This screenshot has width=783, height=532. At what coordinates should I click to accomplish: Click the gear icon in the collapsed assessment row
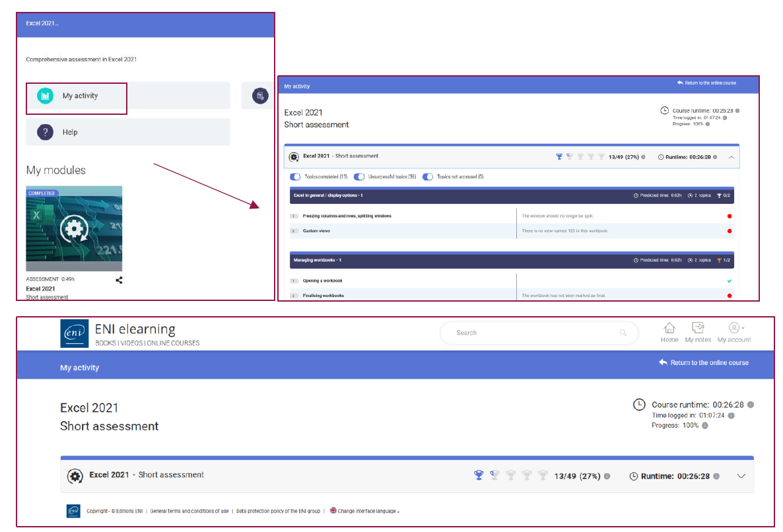75,477
